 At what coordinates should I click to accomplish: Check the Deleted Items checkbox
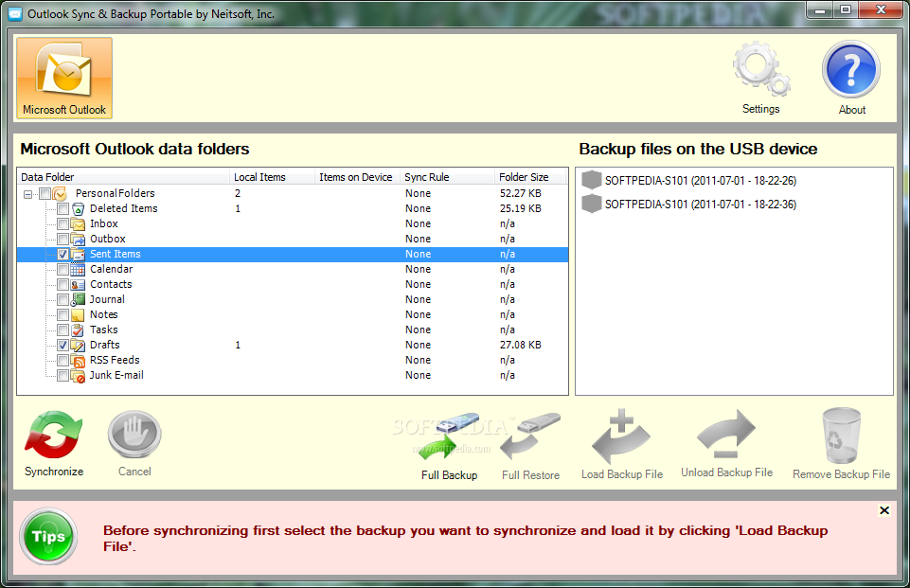(62, 209)
